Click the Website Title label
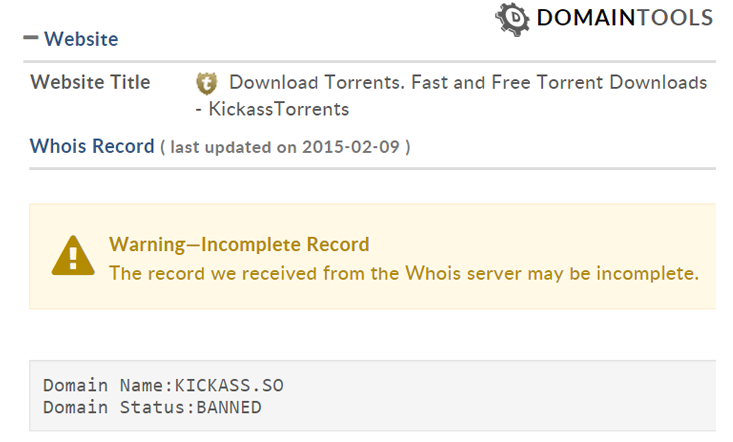The height and width of the screenshot is (442, 733). tap(91, 82)
